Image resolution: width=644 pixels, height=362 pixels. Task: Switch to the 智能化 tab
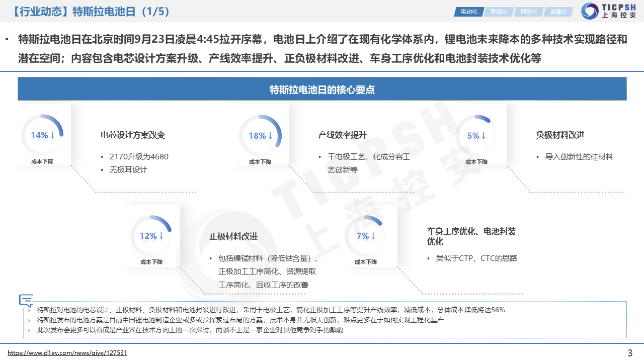point(498,12)
